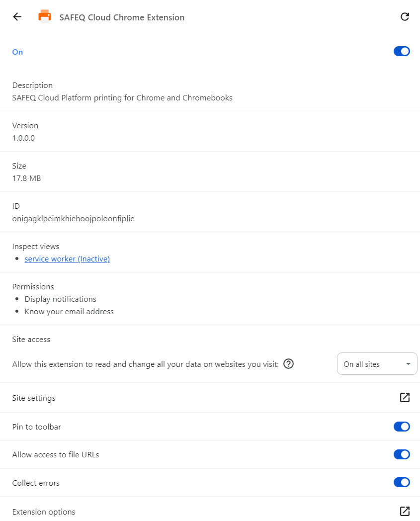Toggle Allow access to file URLs
The width and height of the screenshot is (420, 521).
(402, 454)
